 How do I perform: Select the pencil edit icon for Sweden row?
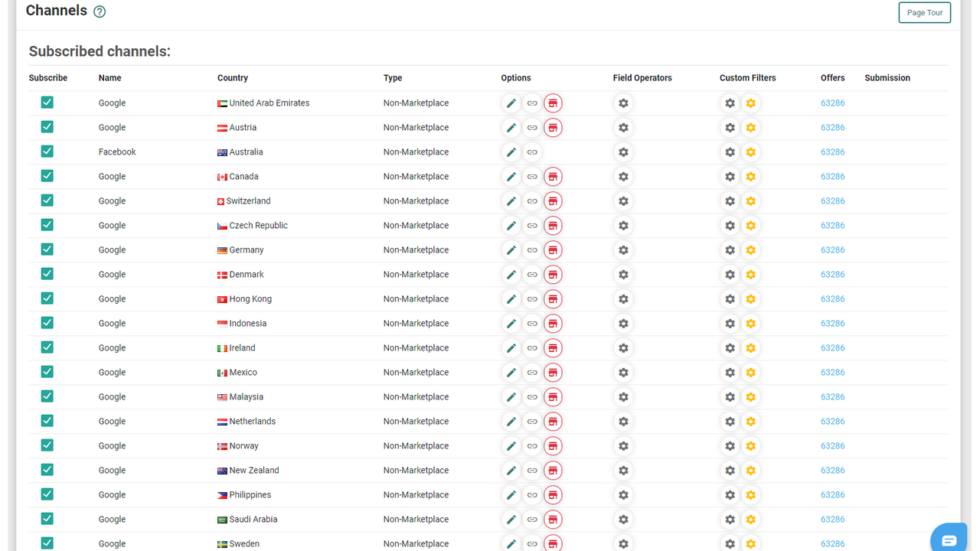click(x=511, y=543)
